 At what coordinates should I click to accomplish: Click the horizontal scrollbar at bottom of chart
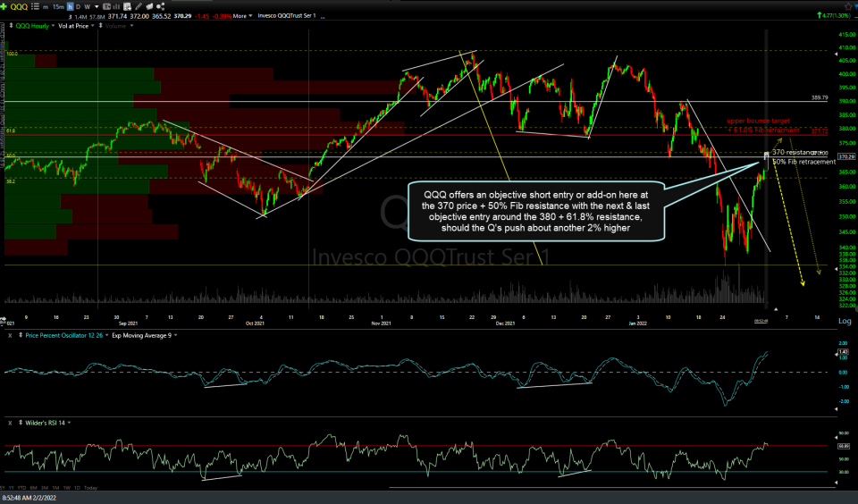[613, 486]
